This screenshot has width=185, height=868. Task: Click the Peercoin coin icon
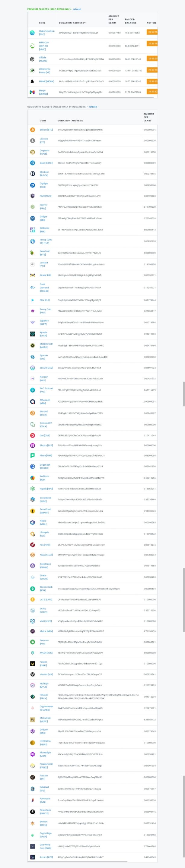point(33,642)
